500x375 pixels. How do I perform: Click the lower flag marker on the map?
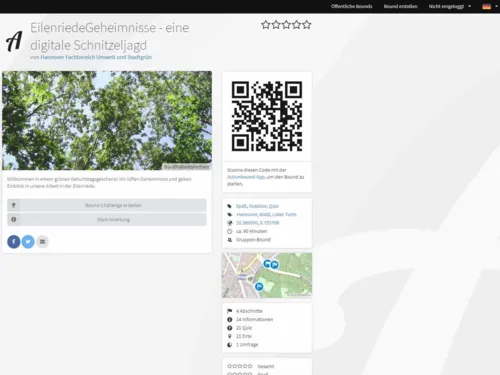tap(259, 286)
